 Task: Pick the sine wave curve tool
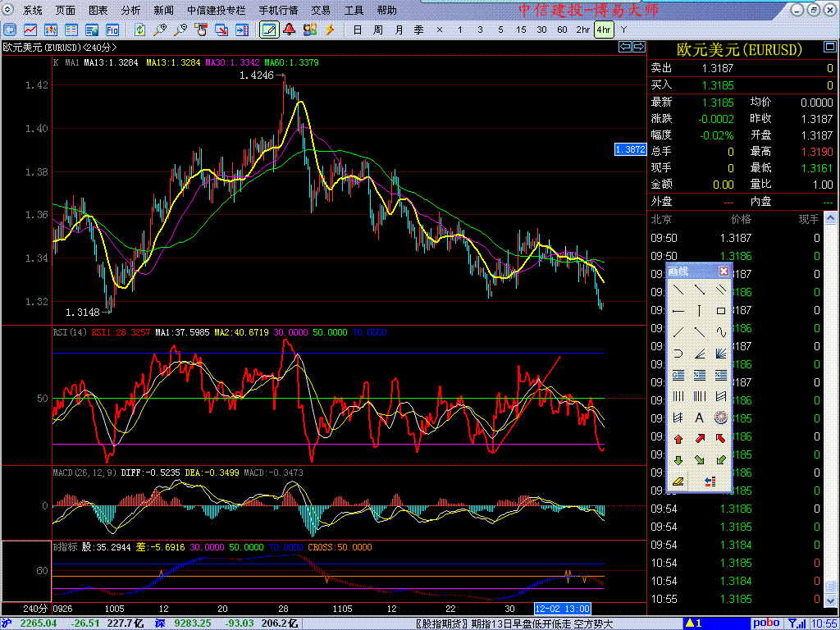coord(721,332)
